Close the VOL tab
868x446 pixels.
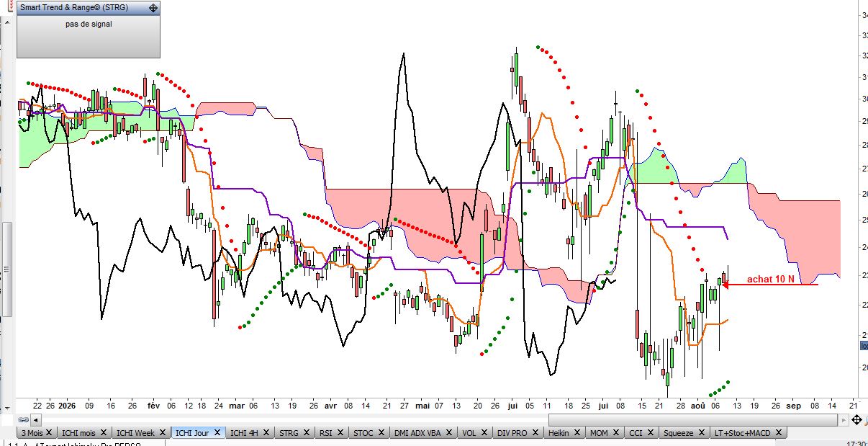pos(484,432)
